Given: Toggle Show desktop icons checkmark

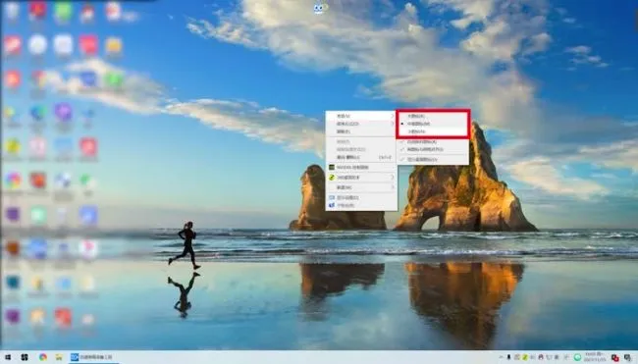Looking at the screenshot, I should pos(433,159).
